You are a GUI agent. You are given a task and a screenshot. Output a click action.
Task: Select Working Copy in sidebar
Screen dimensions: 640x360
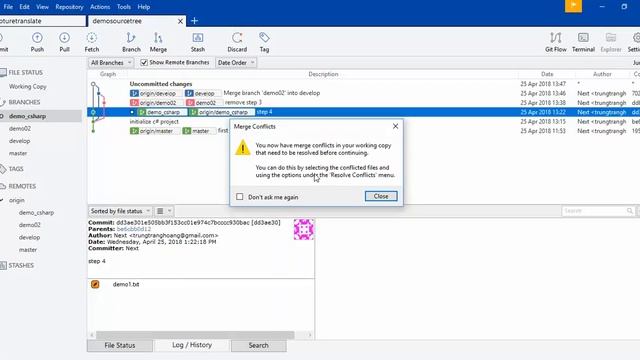(28, 87)
